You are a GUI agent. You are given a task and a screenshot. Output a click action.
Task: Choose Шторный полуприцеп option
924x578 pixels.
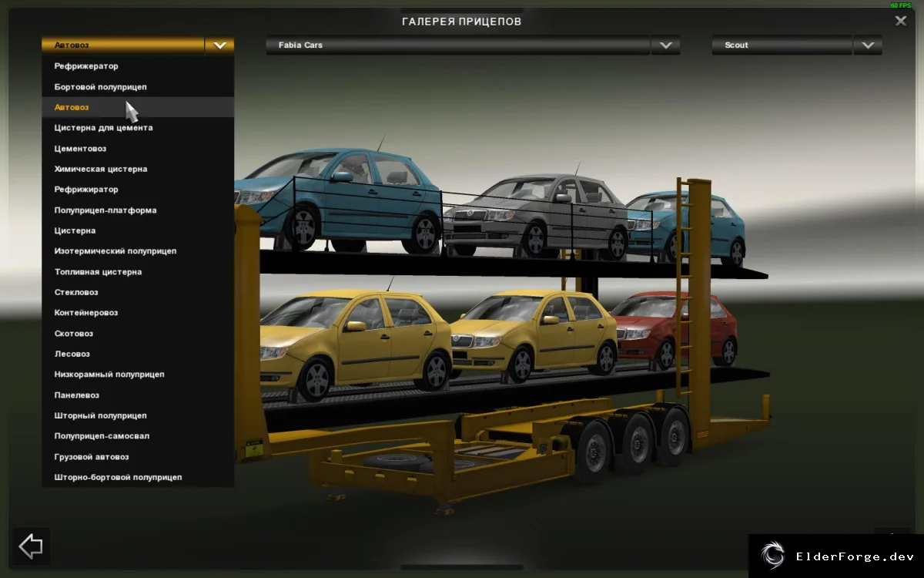(x=138, y=415)
